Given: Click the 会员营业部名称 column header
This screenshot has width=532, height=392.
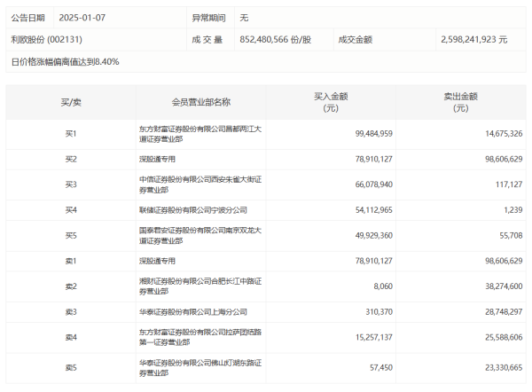Looking at the screenshot, I should tap(201, 102).
